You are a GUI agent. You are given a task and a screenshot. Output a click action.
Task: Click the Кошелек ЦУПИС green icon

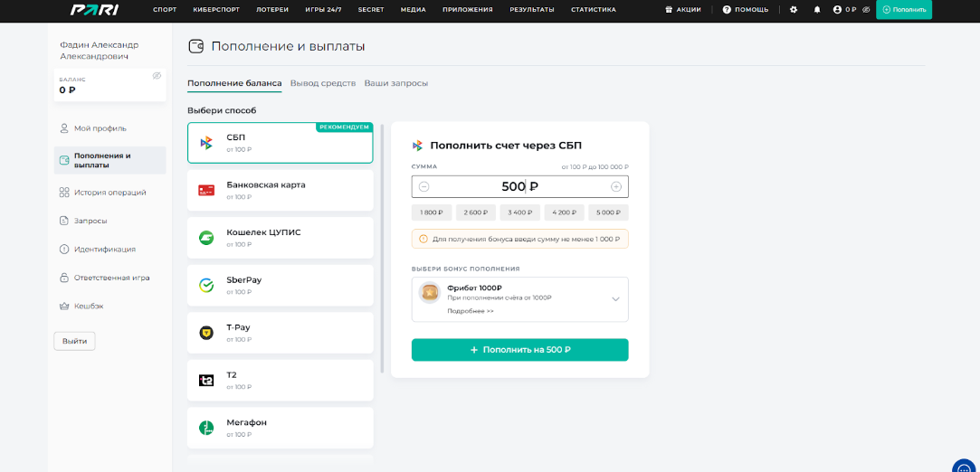[x=206, y=238]
